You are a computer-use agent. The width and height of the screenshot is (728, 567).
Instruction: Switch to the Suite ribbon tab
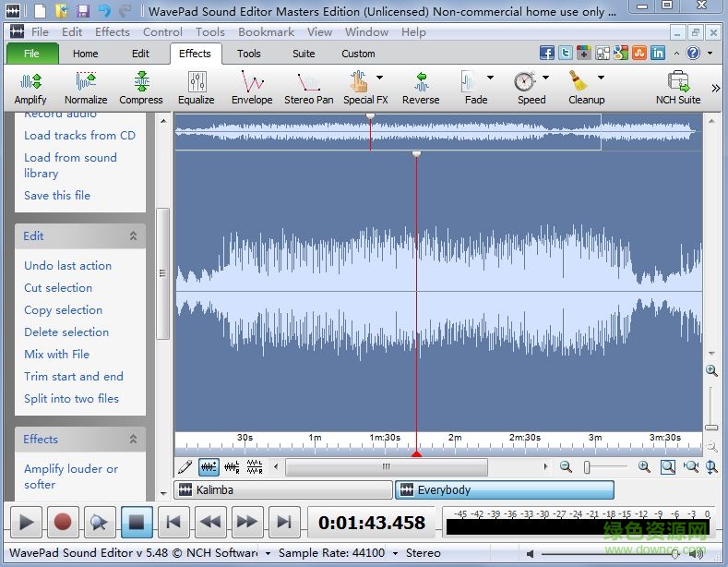point(304,54)
